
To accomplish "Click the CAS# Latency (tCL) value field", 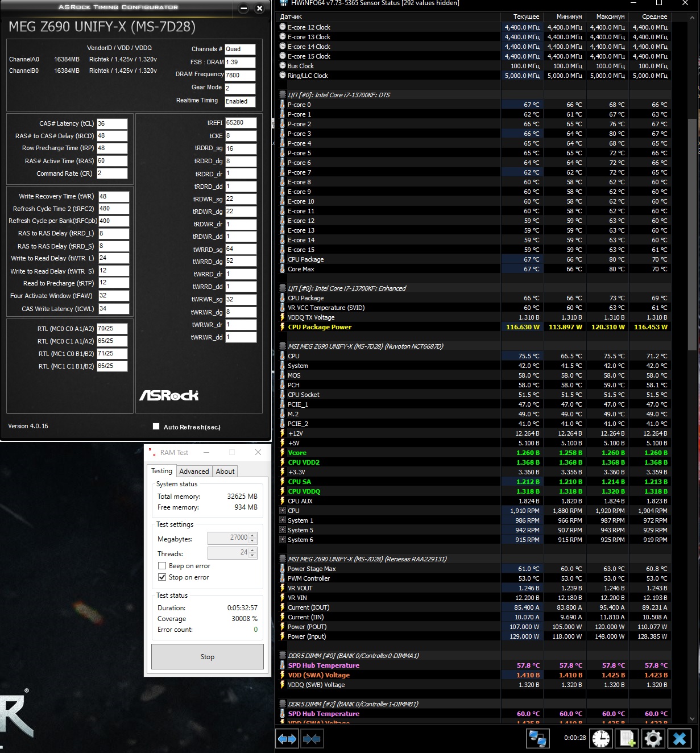I will point(112,123).
